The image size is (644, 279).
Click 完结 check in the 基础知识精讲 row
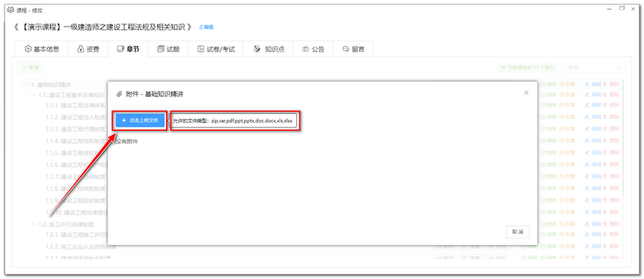549,84
